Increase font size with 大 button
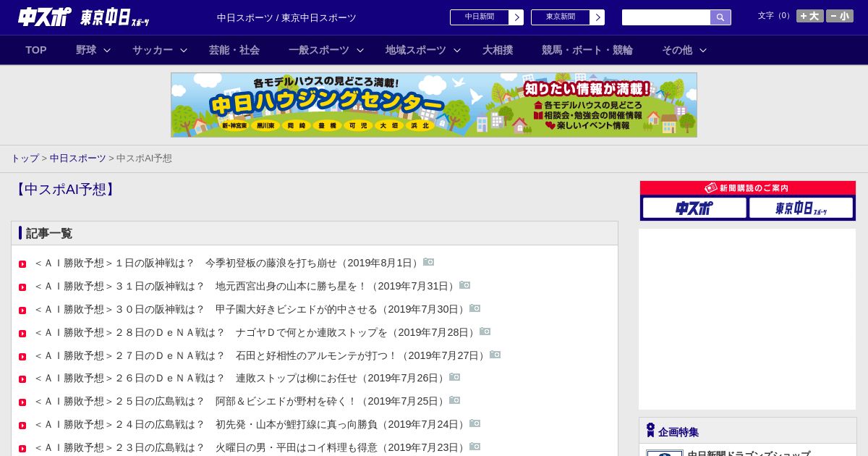 coord(810,16)
